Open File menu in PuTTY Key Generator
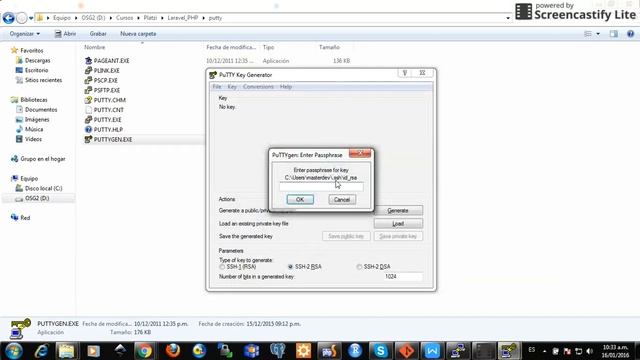The image size is (640, 360). pyautogui.click(x=217, y=87)
